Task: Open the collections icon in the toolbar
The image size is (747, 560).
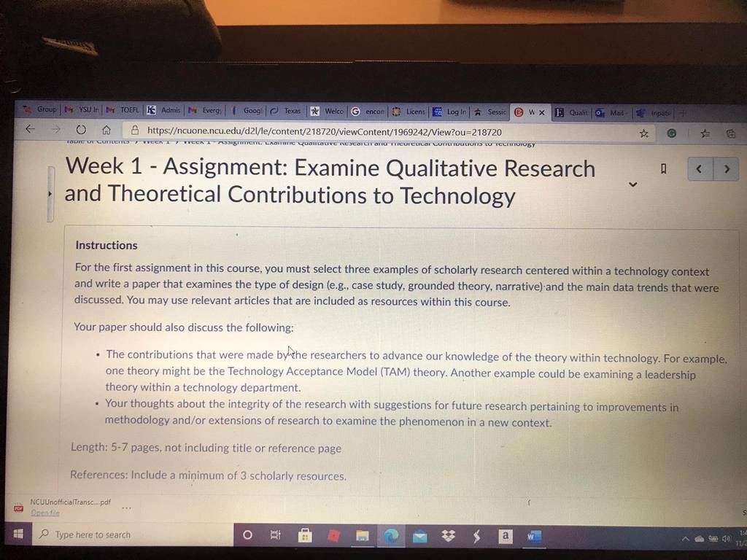Action: click(731, 134)
